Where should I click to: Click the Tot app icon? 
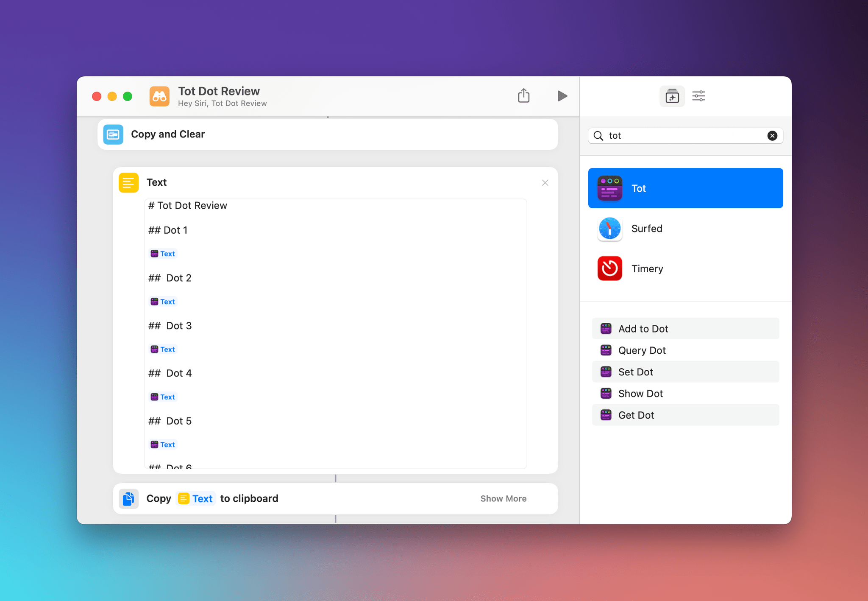click(x=609, y=188)
